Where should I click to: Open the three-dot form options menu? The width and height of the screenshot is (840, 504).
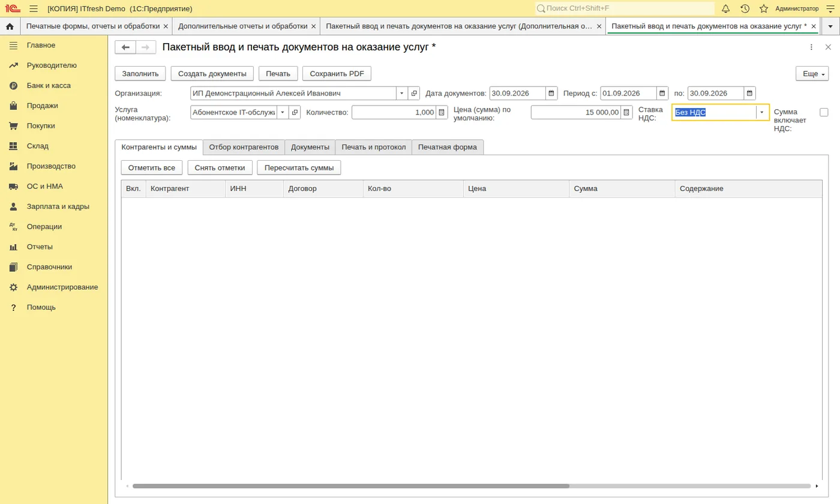pyautogui.click(x=811, y=47)
